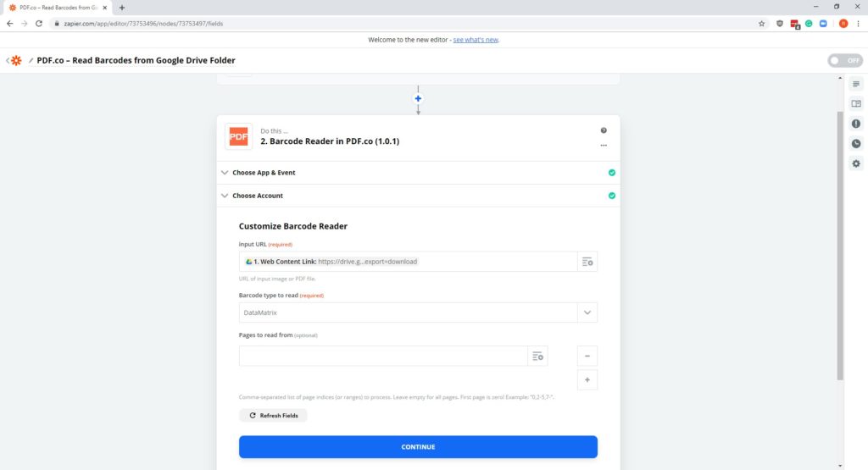
Task: Click the dropdown arrow beside DataMatrix
Action: click(x=587, y=312)
